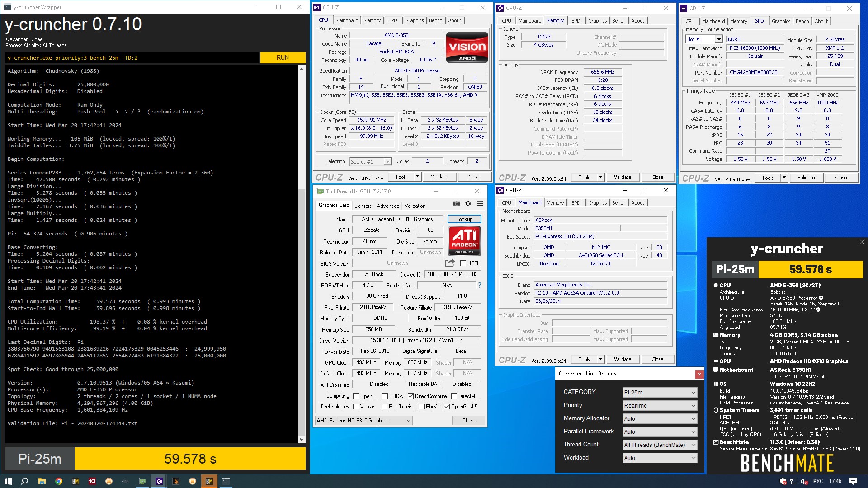Open the CATEGORY Pi-25m dropdown
This screenshot has width=868, height=488.
660,393
